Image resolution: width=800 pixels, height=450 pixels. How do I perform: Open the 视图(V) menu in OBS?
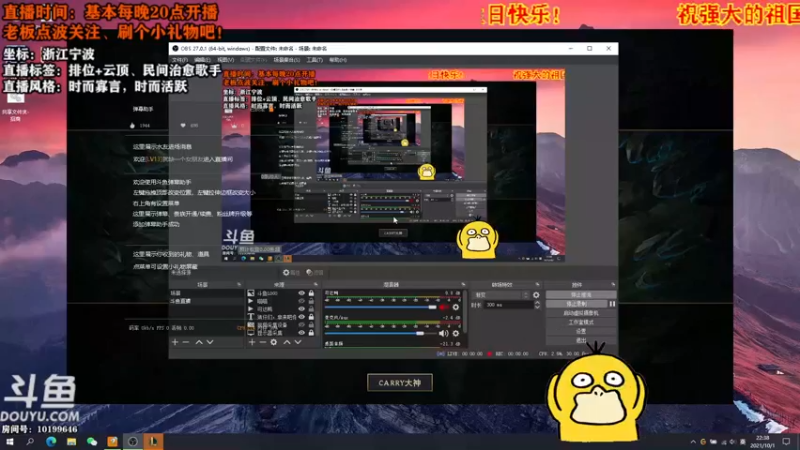pyautogui.click(x=226, y=60)
